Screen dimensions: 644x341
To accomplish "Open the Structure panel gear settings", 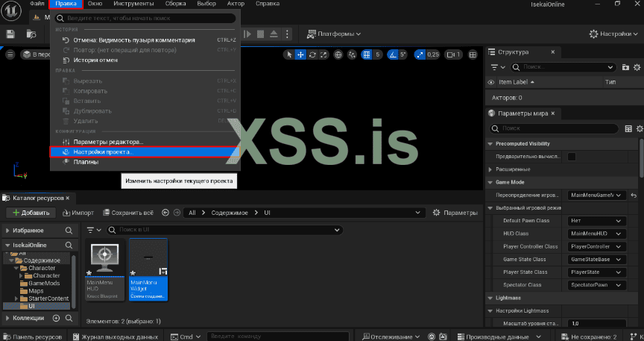I will coord(637,67).
